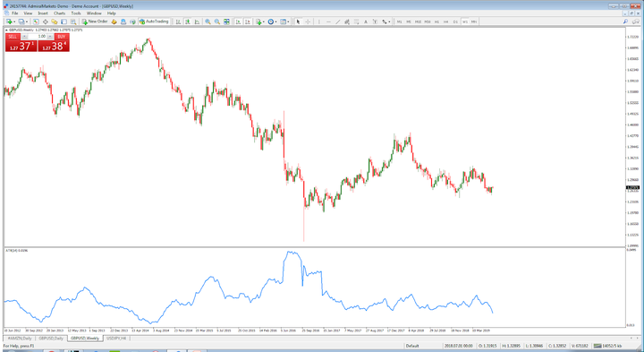Switch chart to Line Chart mode
This screenshot has height=352, width=644.
coord(197,21)
